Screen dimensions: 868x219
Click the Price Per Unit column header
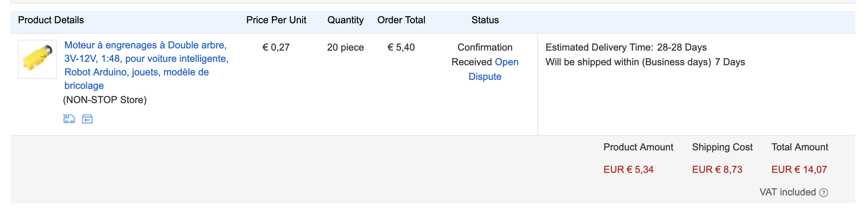point(276,20)
